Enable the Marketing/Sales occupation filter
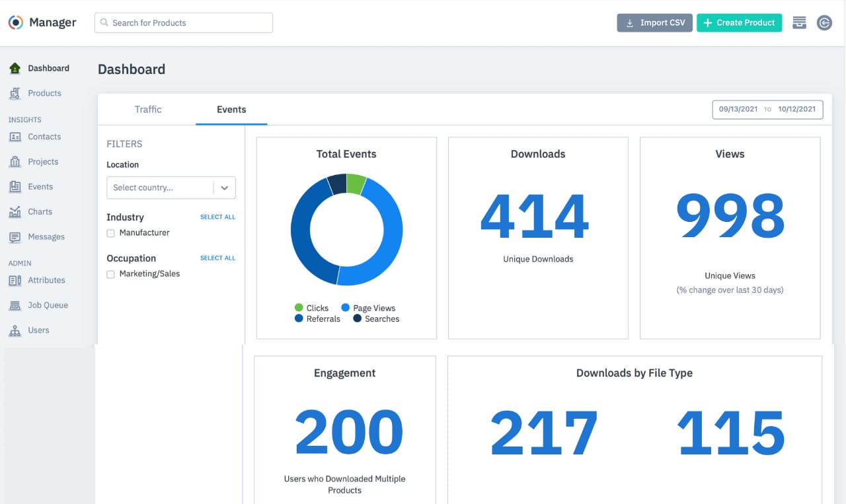The image size is (846, 504). (x=111, y=274)
